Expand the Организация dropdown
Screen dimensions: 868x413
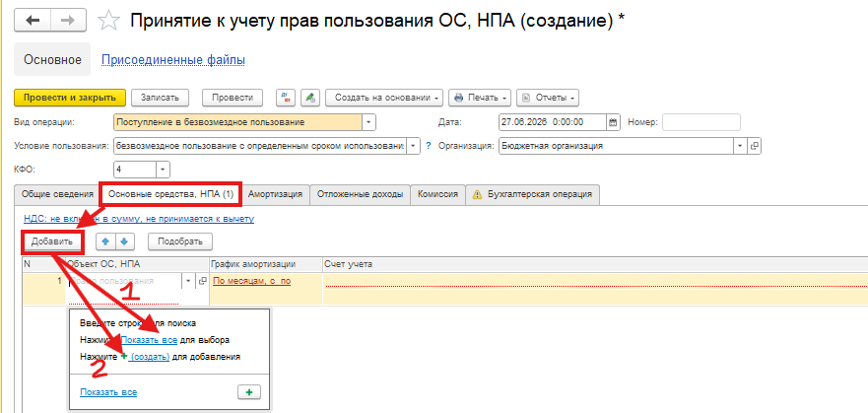pos(741,146)
